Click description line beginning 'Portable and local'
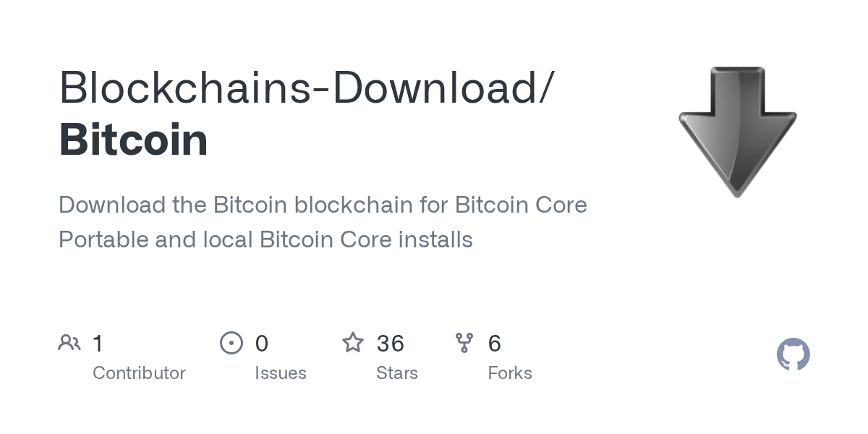 (265, 239)
